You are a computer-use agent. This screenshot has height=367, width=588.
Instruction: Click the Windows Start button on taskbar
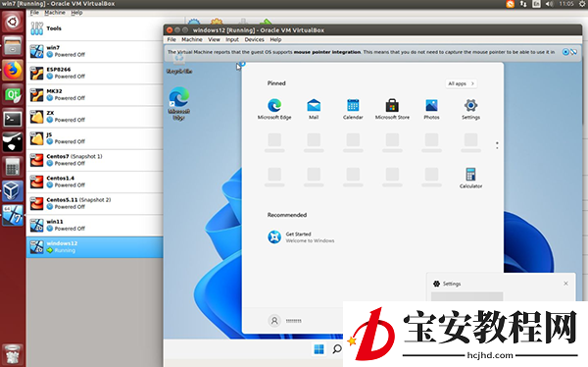coord(318,349)
